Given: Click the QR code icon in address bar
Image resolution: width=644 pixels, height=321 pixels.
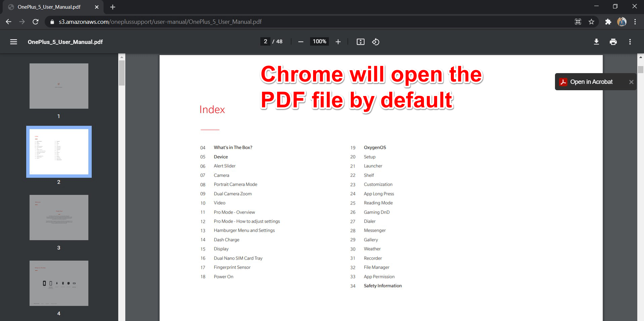Looking at the screenshot, I should pyautogui.click(x=578, y=22).
